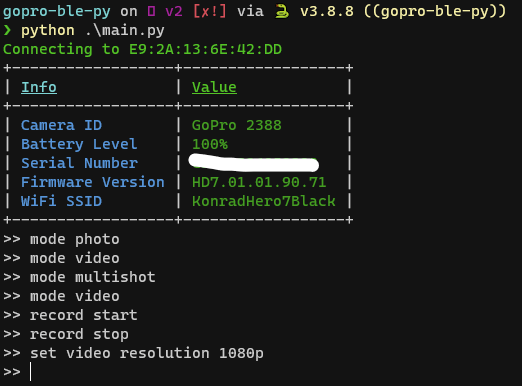The image size is (522, 386).
Task: Click the 'mode photo' command line
Action: tap(61, 239)
